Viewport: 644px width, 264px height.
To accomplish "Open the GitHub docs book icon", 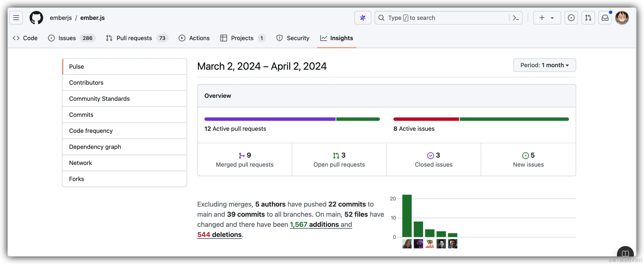I will click(625, 253).
